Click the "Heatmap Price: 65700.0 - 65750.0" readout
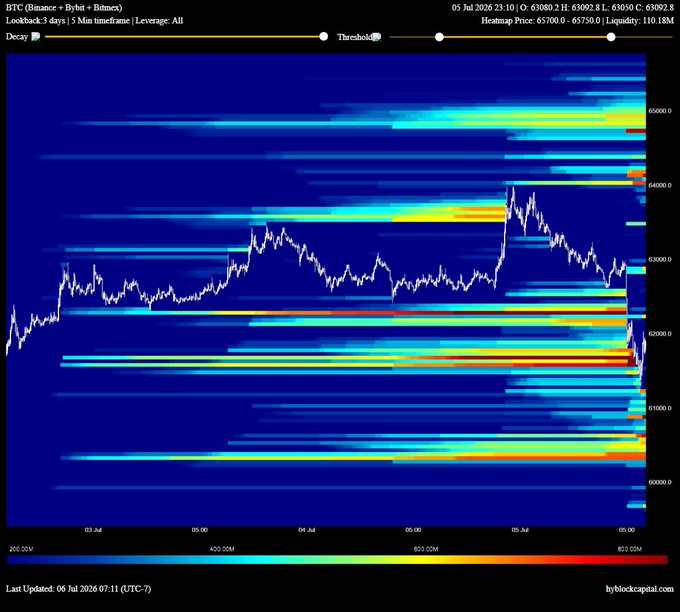Image resolution: width=680 pixels, height=612 pixels. (x=541, y=20)
